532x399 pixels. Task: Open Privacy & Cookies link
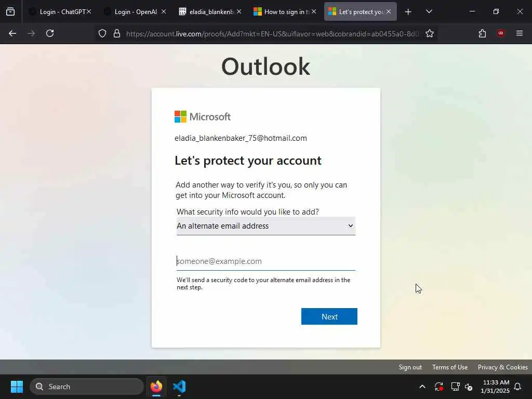502,367
